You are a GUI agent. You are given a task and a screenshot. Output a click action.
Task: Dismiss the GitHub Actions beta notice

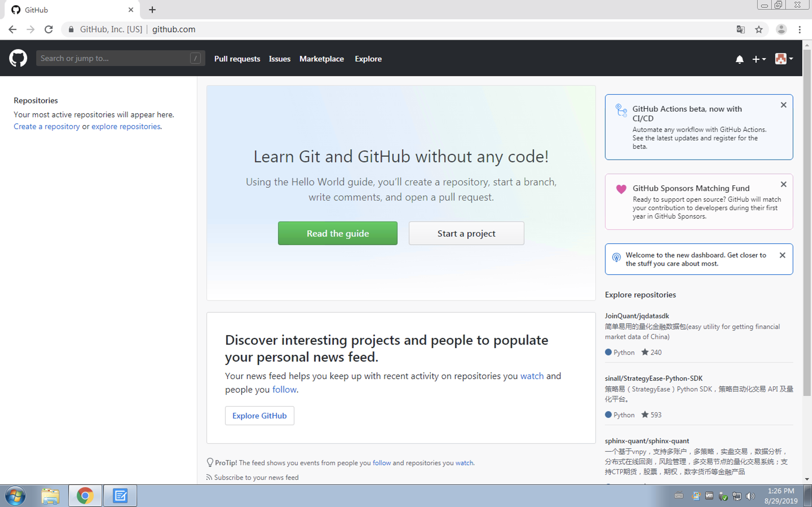(783, 105)
